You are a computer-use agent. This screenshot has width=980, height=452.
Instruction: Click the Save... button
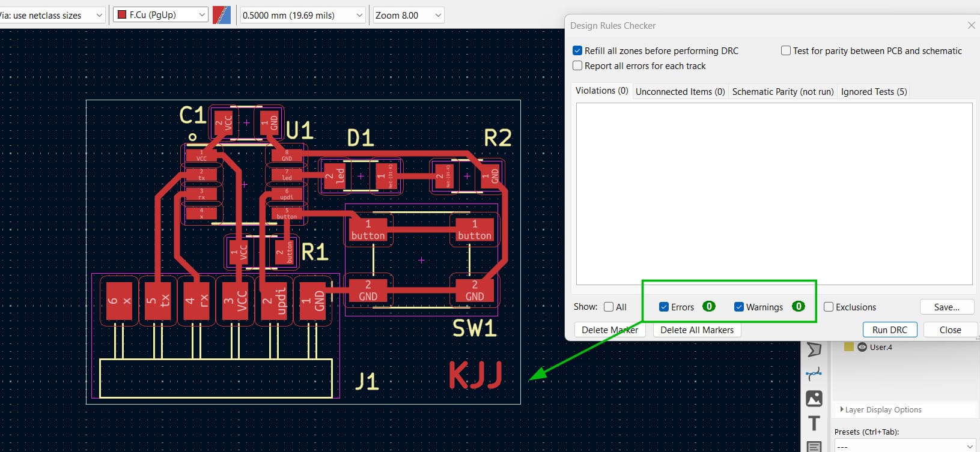pyautogui.click(x=946, y=307)
